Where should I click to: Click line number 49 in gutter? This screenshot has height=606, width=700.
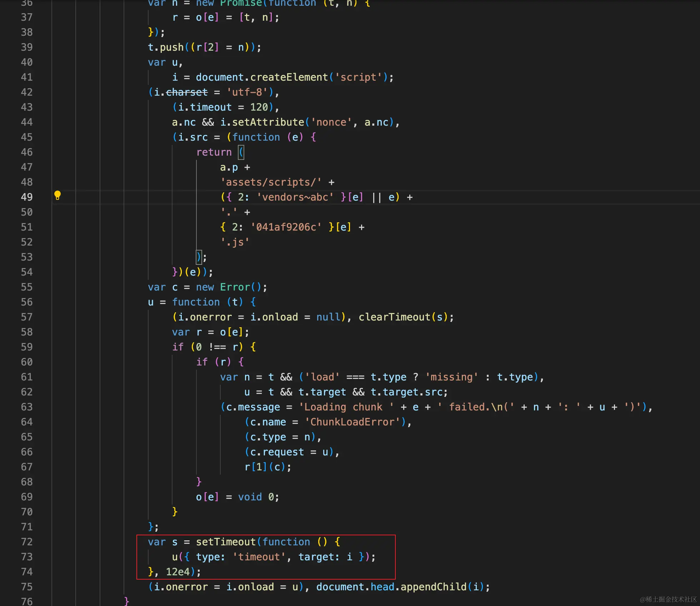coord(27,197)
